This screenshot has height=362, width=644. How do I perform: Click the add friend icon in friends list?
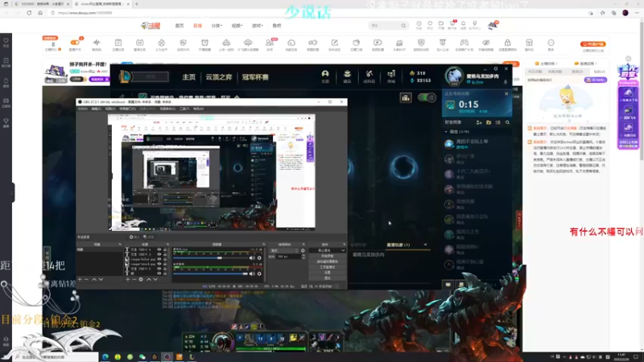[479, 122]
